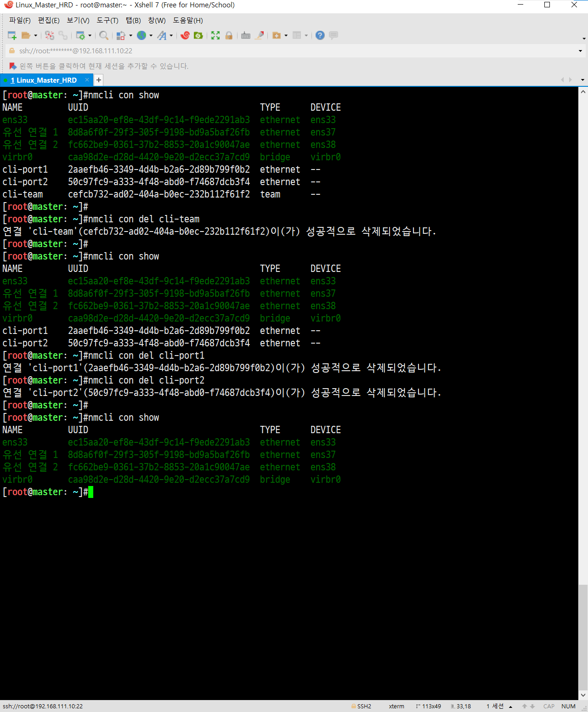The width and height of the screenshot is (588, 712).
Task: Click the Feedback speech bubble icon
Action: point(334,35)
